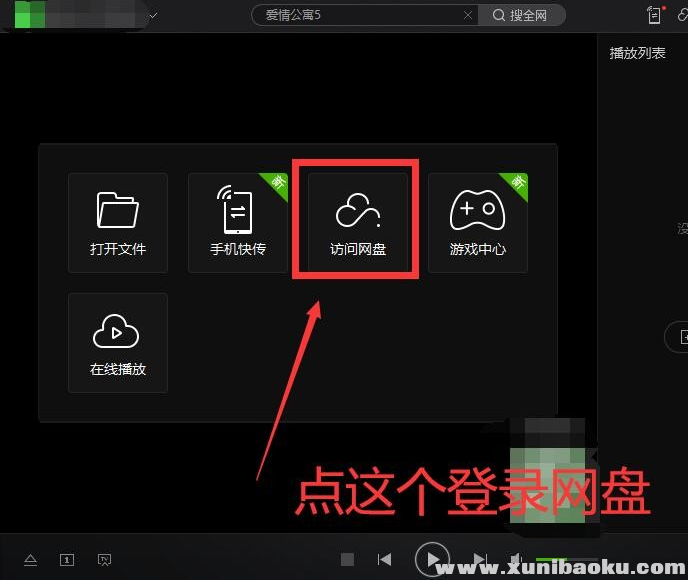688x580 pixels.
Task: Click the second icon in bottom-left bar
Action: coord(67,560)
